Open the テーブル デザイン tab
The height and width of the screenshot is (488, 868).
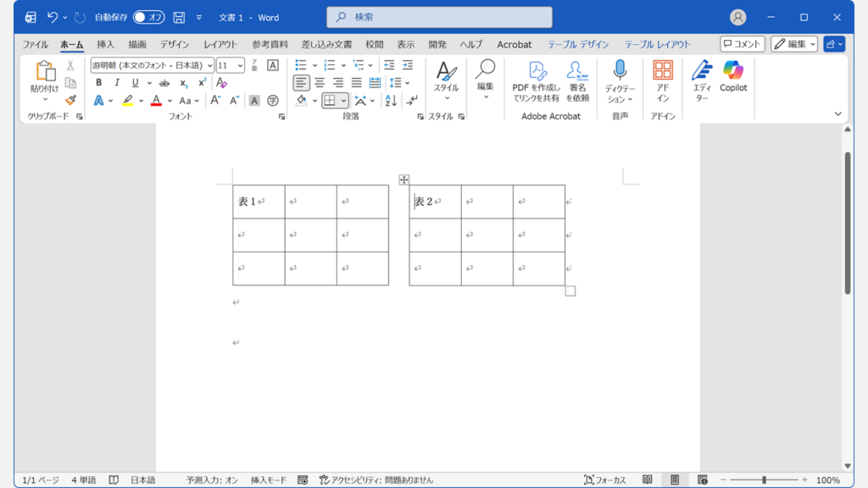click(x=578, y=45)
